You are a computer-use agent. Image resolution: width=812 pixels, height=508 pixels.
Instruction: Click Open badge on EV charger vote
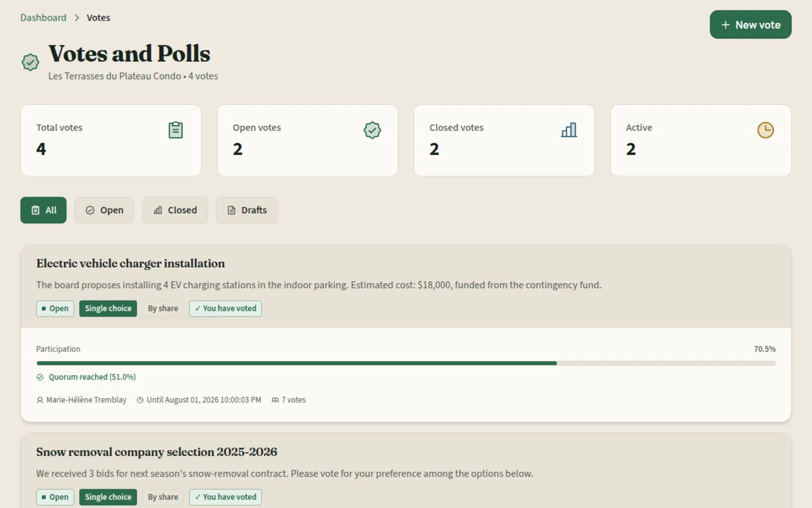tap(55, 309)
